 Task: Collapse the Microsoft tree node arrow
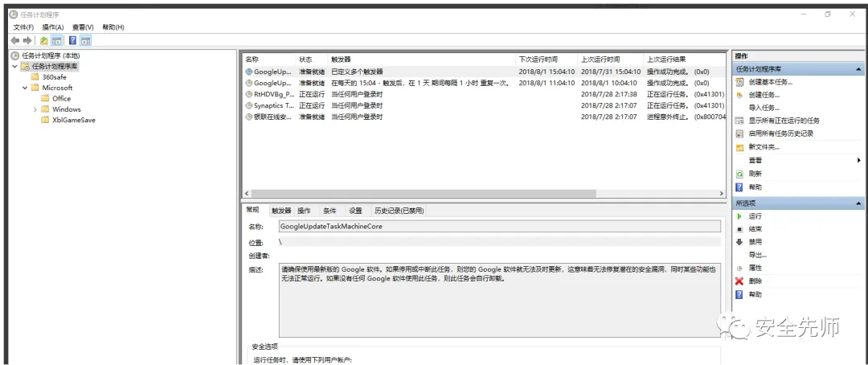coord(26,88)
